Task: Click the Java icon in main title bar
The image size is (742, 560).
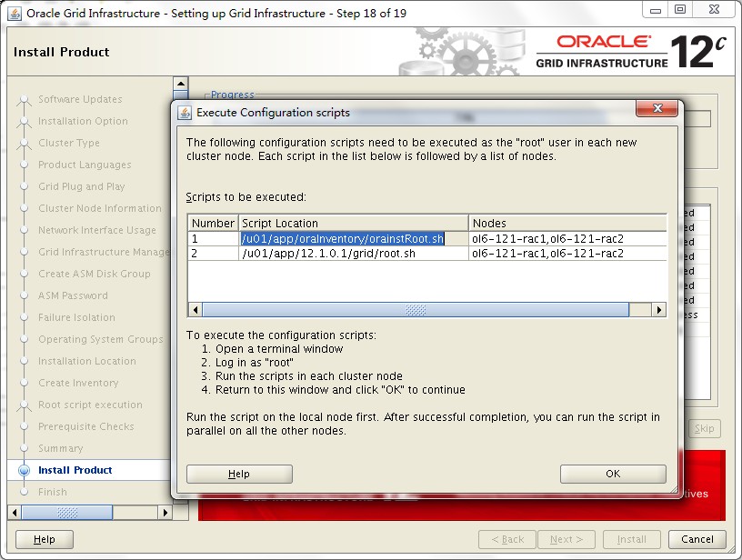Action: point(15,14)
